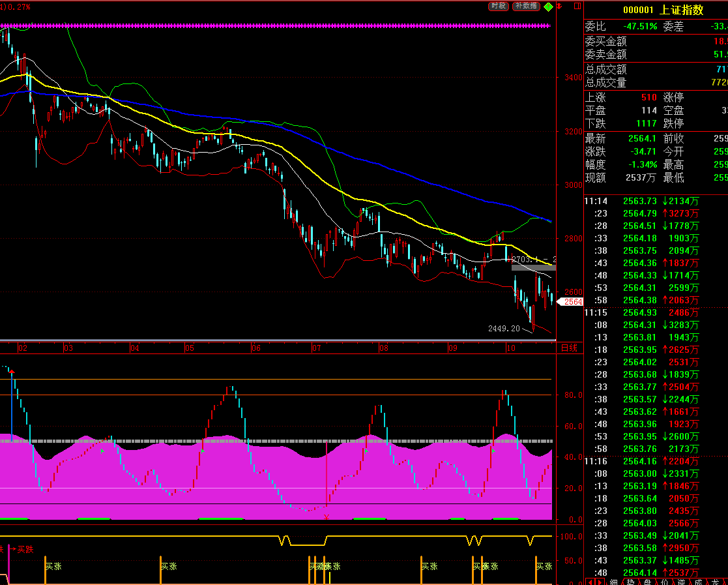Switch to the 细 tab
Screen dimensions: 728x585
pyautogui.click(x=613, y=582)
